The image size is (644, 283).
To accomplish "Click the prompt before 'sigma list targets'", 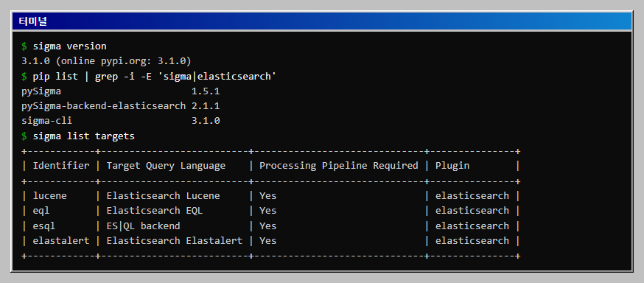I will pos(24,136).
